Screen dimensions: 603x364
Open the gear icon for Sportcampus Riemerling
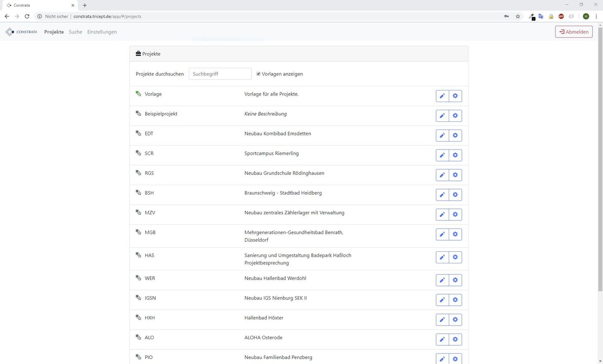(454, 155)
